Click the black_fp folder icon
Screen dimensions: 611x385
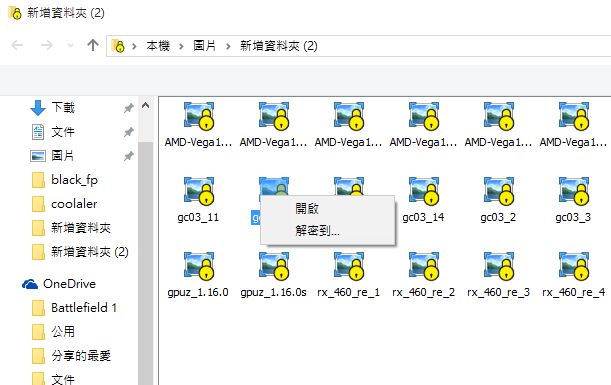point(38,180)
